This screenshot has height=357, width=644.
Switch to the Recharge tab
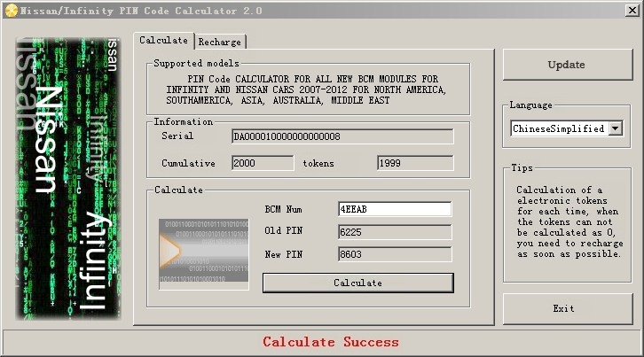[x=220, y=42]
